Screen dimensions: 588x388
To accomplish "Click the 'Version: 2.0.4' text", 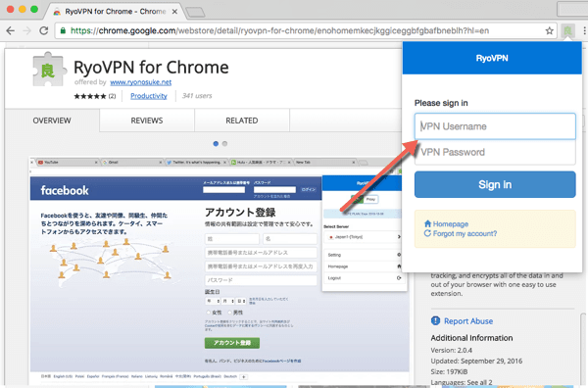I will click(x=452, y=350).
